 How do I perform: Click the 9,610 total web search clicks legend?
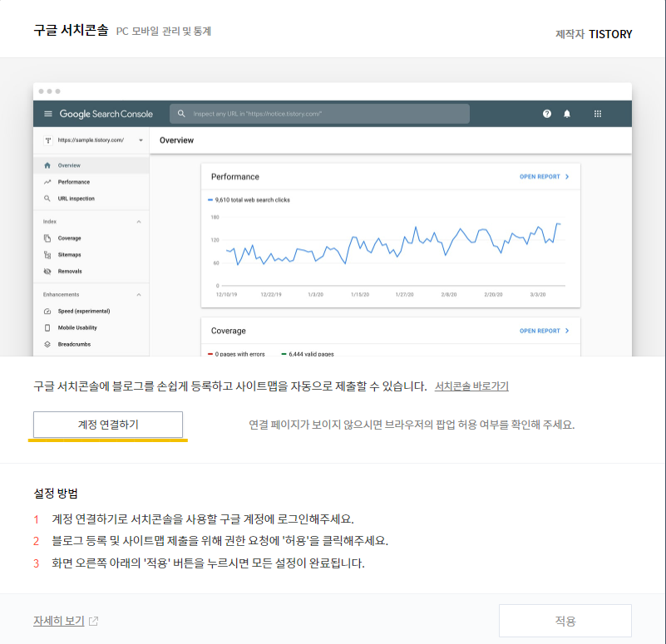[x=249, y=200]
